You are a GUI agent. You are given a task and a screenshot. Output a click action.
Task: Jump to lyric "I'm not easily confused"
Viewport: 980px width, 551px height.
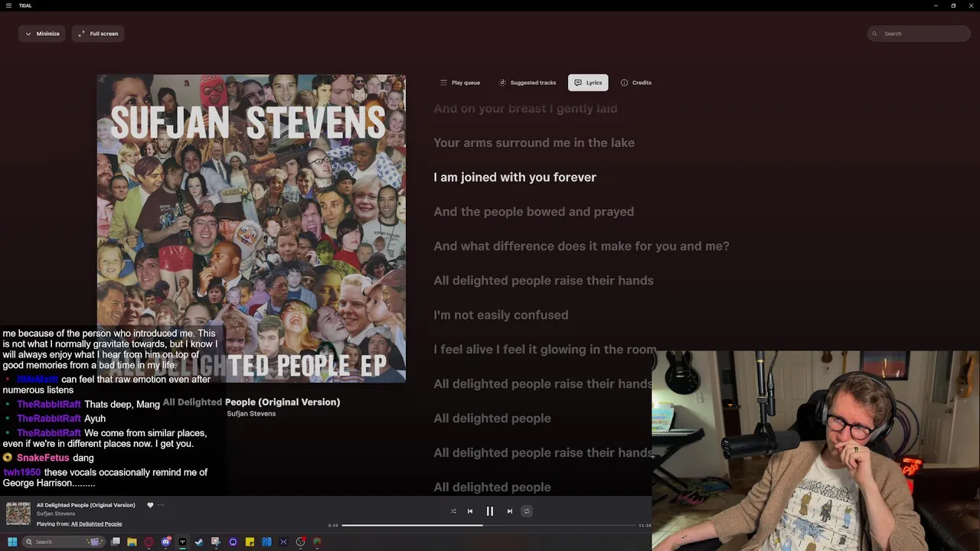pyautogui.click(x=501, y=315)
